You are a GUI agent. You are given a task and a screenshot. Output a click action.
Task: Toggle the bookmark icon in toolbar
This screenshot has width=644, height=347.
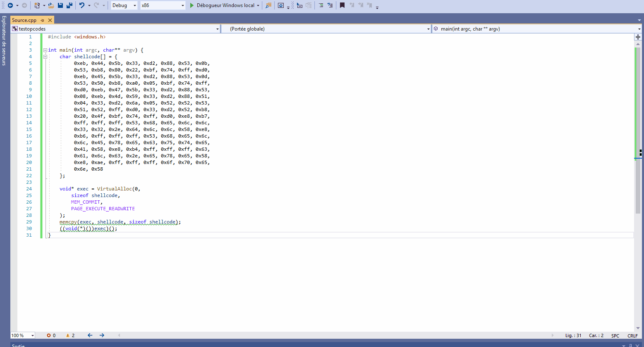tap(342, 5)
